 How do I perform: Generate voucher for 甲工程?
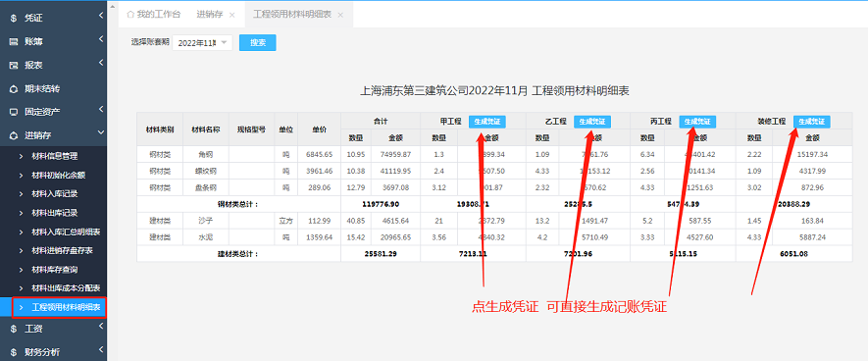pyautogui.click(x=487, y=122)
